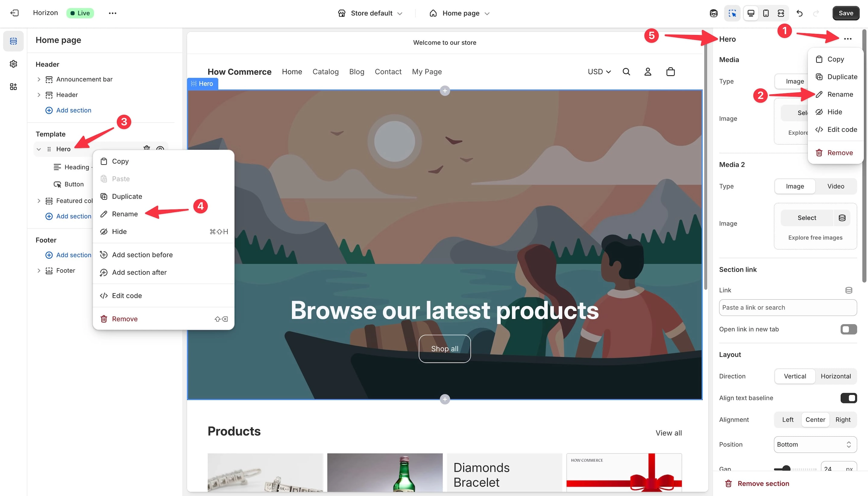868x496 pixels.
Task: Click View all in Products
Action: 668,433
